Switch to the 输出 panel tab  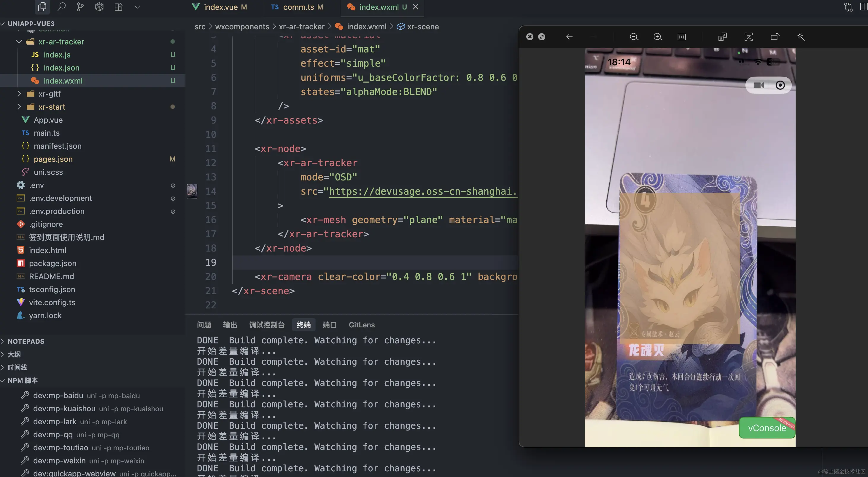(x=230, y=324)
